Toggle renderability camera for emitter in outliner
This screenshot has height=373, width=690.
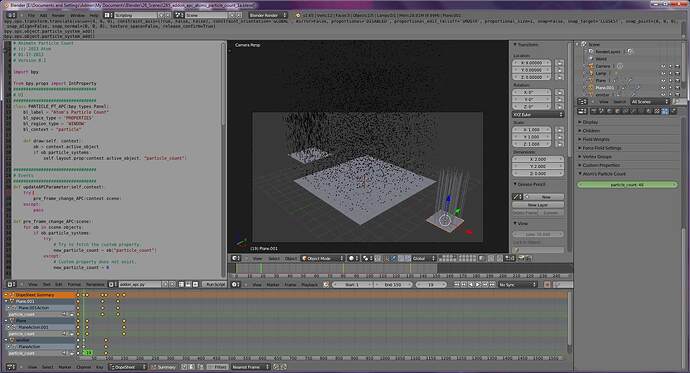click(678, 95)
